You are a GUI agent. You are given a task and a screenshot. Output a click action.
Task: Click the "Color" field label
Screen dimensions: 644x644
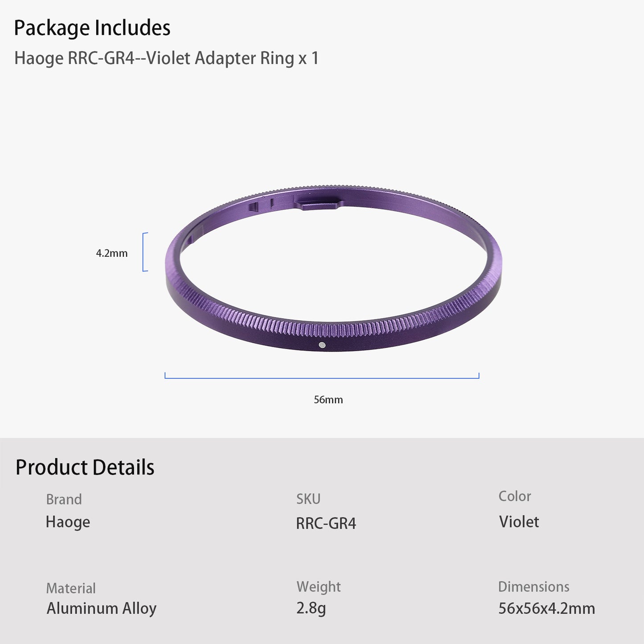point(515,496)
